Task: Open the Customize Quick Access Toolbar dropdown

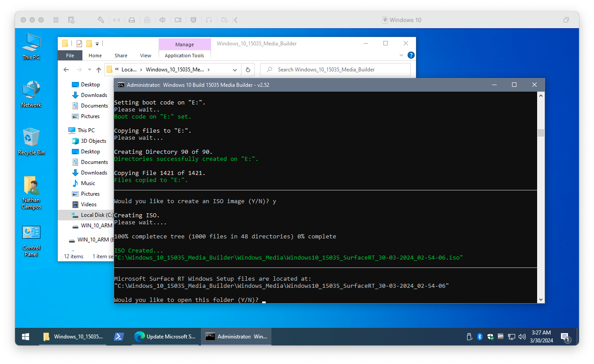Action: click(97, 44)
